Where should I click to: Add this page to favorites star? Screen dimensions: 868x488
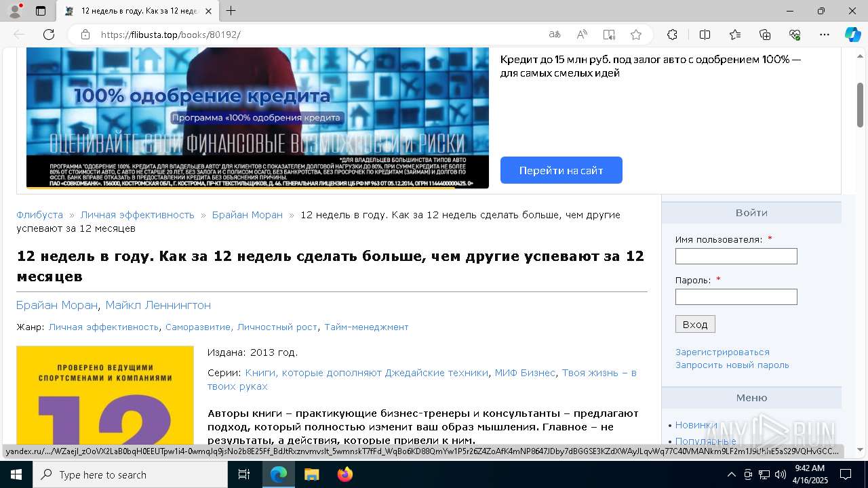click(x=635, y=35)
